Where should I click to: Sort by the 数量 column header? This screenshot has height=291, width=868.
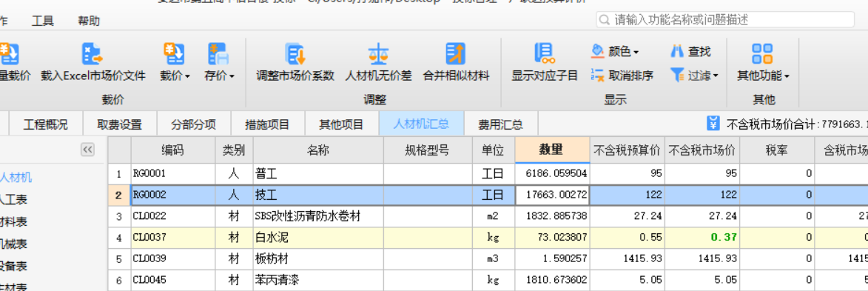[x=553, y=150]
